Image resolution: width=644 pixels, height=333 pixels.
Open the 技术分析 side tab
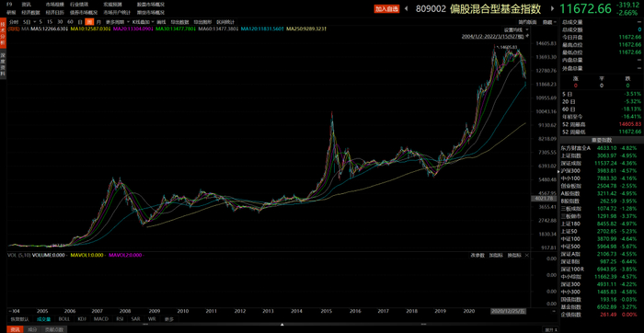(3, 33)
